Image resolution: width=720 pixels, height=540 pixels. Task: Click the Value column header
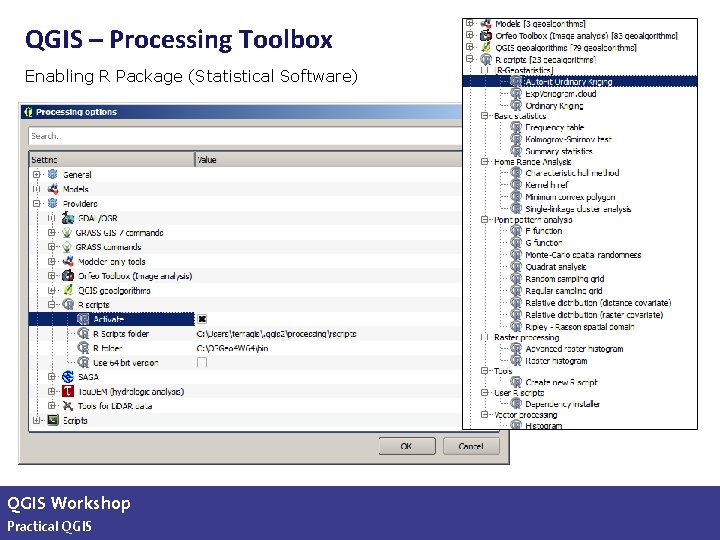[x=329, y=159]
